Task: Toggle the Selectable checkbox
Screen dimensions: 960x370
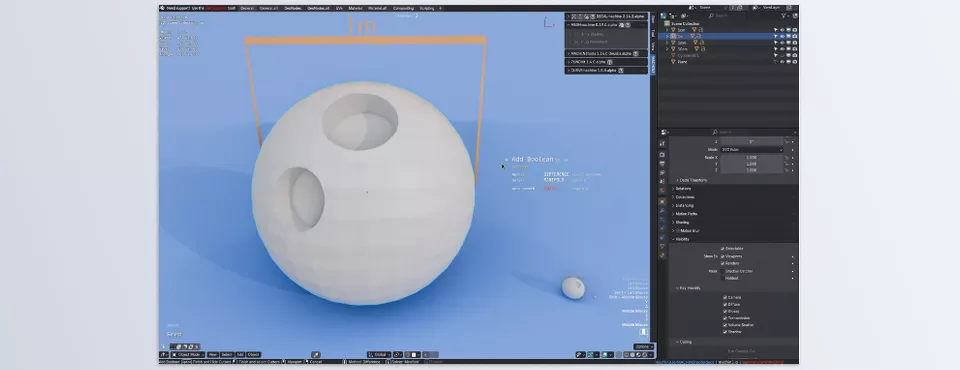Action: click(723, 249)
